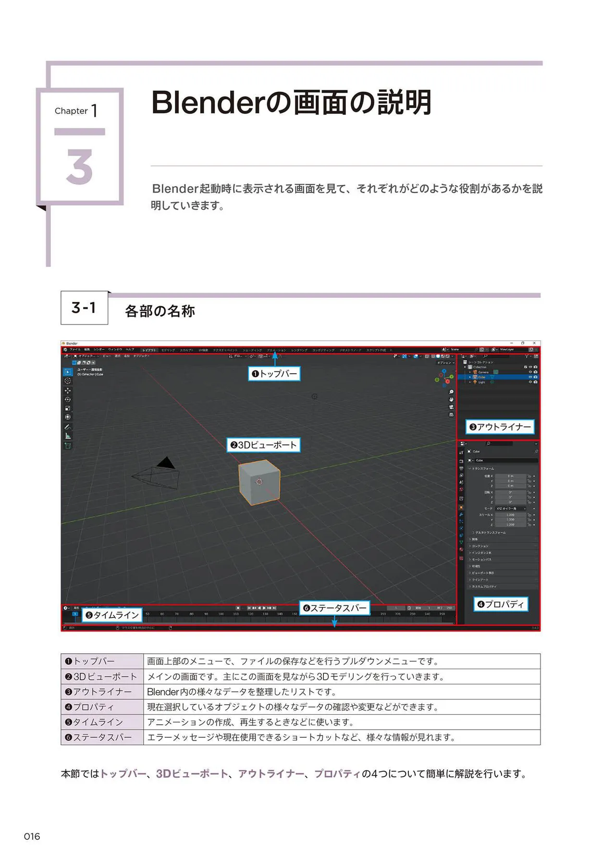Image resolution: width=615 pixels, height=868 pixels.
Task: Click the play button in the timeline
Action: click(264, 608)
